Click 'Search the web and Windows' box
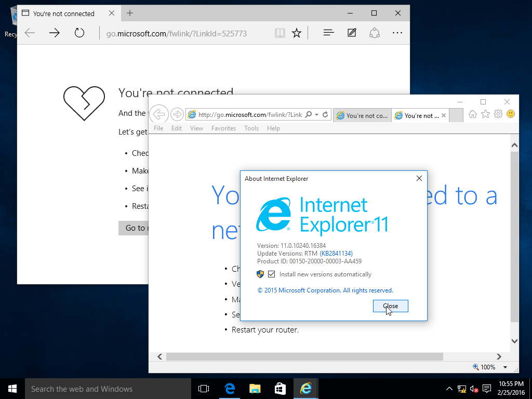Viewport: 532px width, 399px height. coord(108,389)
